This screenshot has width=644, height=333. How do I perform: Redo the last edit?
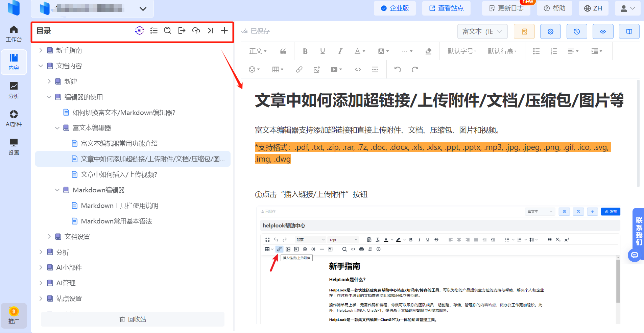pos(415,70)
